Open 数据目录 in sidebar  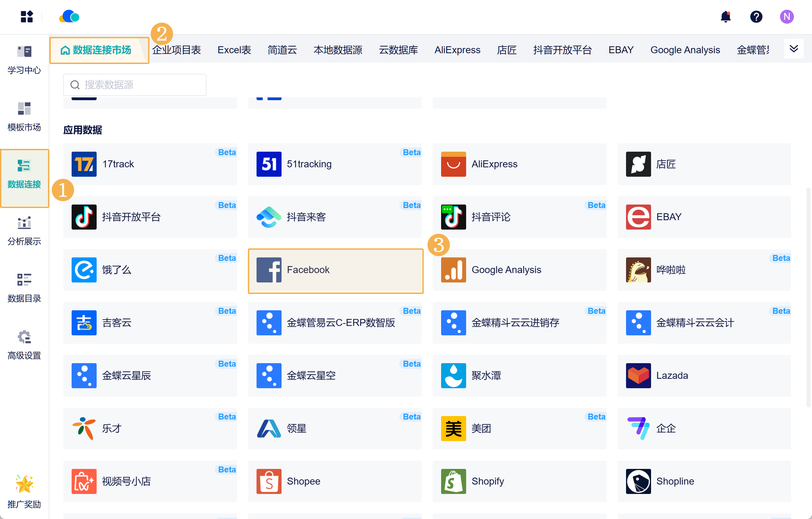[24, 288]
